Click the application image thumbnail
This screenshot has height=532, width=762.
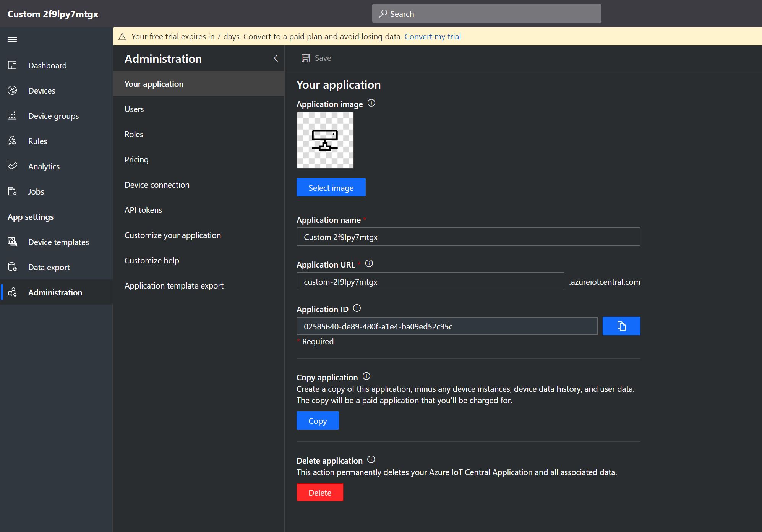[x=325, y=140]
